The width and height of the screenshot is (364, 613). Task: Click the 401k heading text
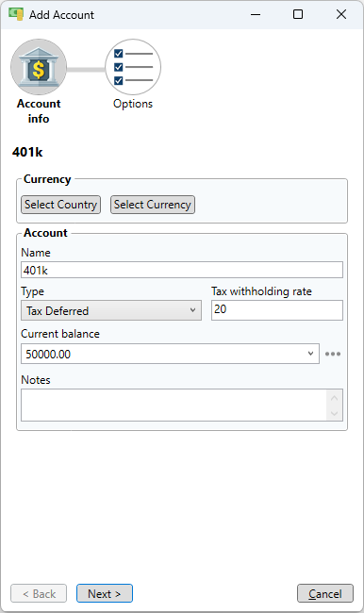pyautogui.click(x=27, y=152)
